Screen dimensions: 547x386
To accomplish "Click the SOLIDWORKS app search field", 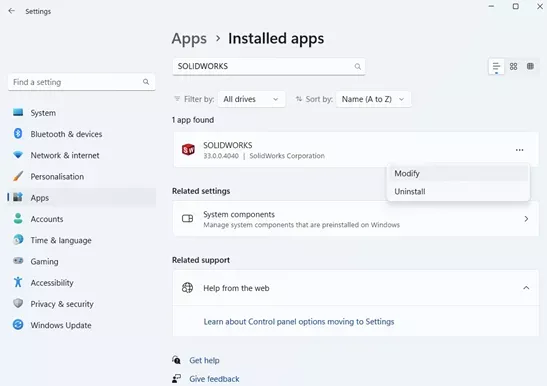I will (269, 66).
